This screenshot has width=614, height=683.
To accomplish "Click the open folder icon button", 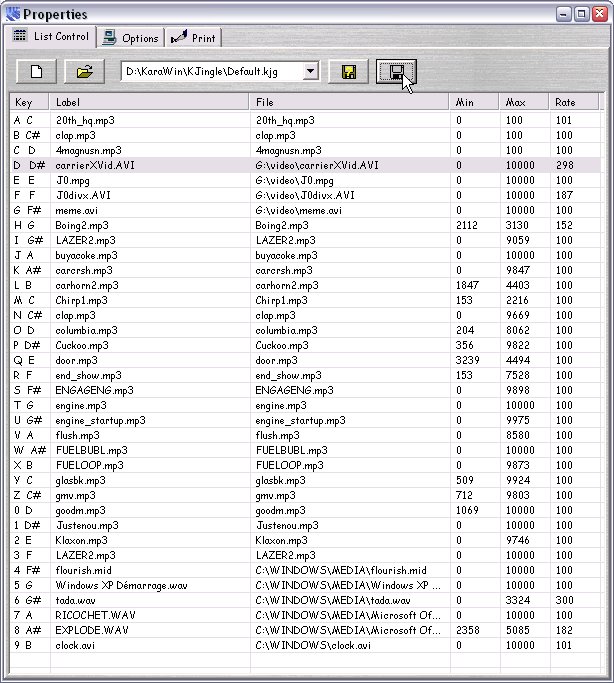I will point(84,71).
